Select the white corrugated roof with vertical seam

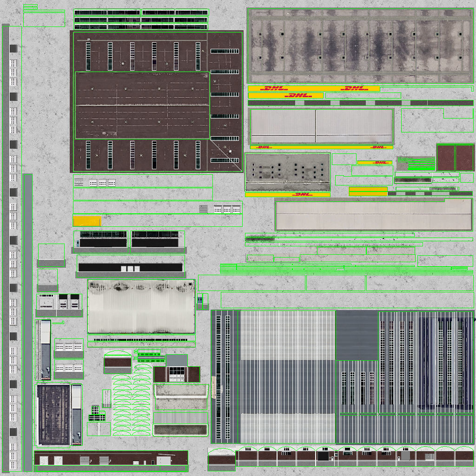[322, 126]
